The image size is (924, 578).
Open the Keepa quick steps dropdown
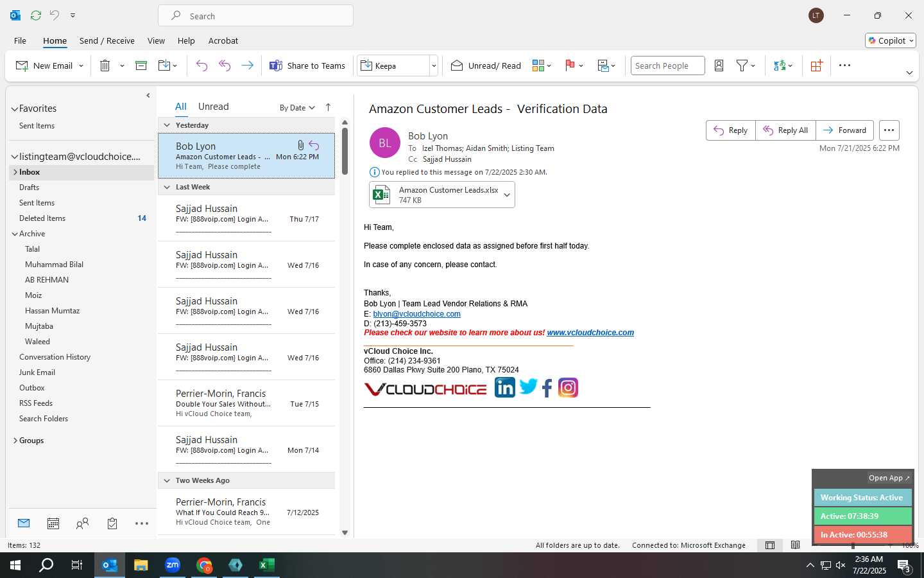click(434, 66)
